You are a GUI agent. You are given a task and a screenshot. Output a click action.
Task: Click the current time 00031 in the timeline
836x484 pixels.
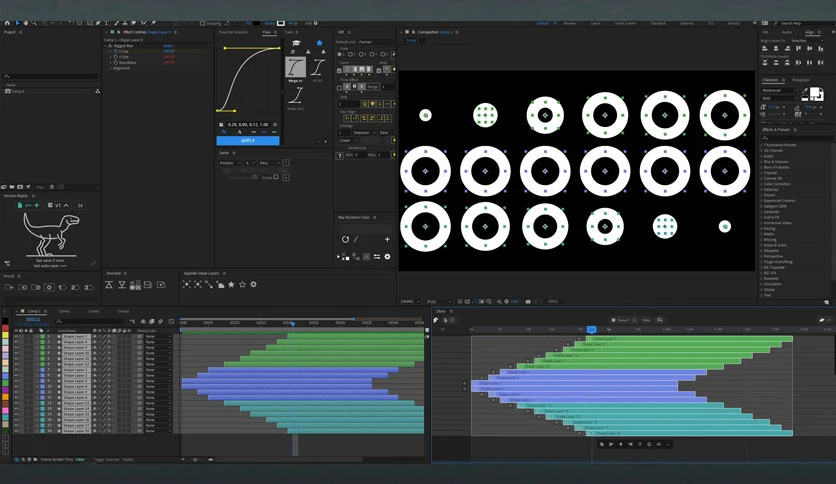coord(33,319)
